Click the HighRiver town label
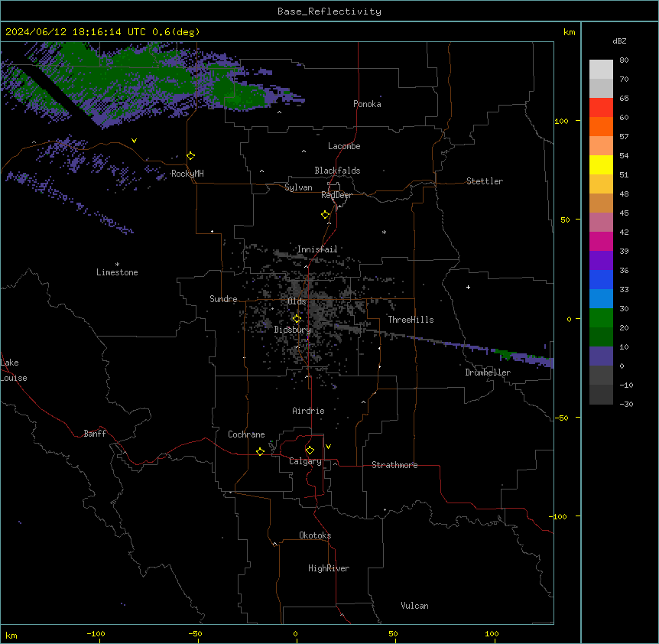The height and width of the screenshot is (644, 659). click(329, 568)
